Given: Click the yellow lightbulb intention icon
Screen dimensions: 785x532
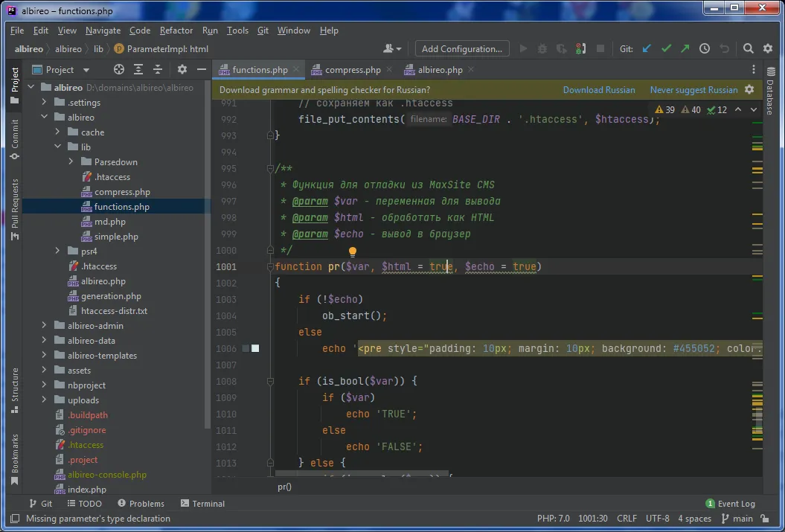Looking at the screenshot, I should 353,252.
